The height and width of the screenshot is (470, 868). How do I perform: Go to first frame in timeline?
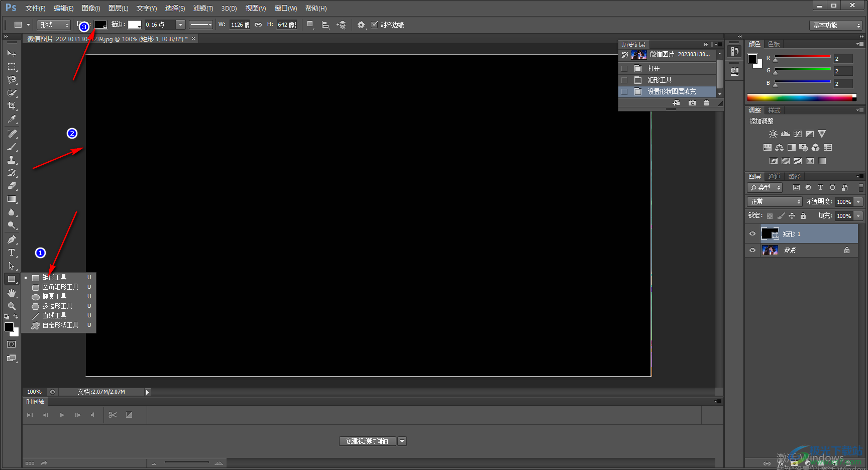click(30, 415)
